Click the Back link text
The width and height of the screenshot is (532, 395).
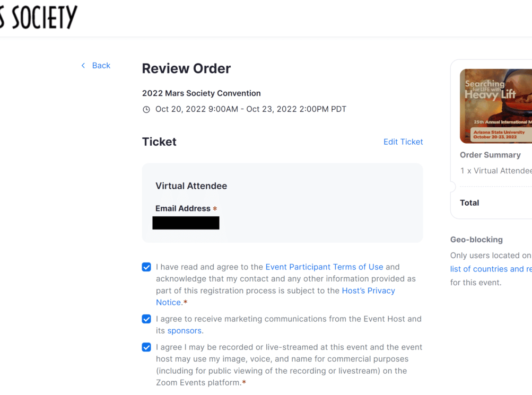click(x=101, y=65)
